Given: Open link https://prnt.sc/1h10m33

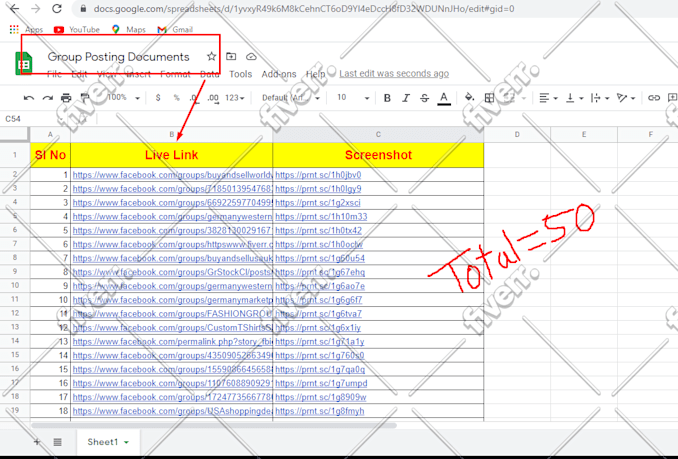Looking at the screenshot, I should coord(321,217).
